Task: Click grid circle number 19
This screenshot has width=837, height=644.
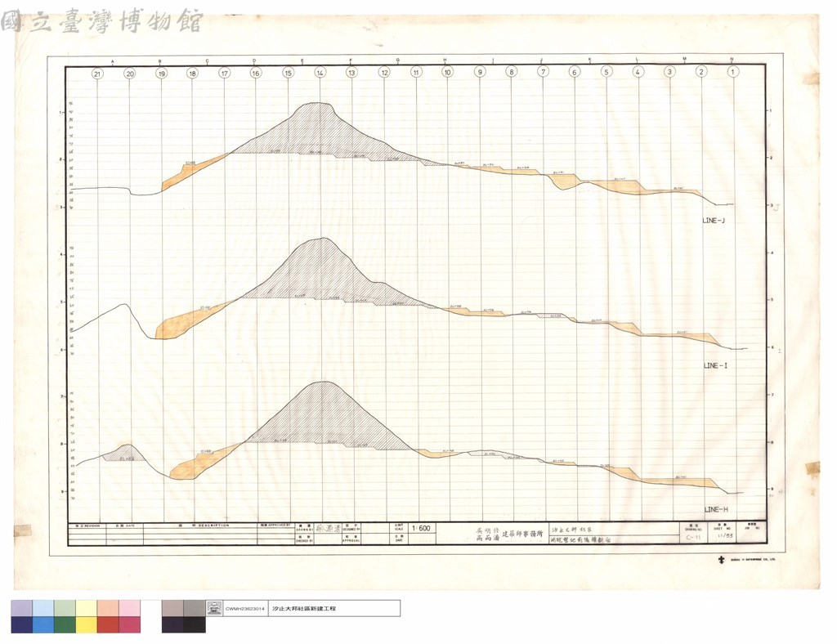Action: tap(161, 74)
